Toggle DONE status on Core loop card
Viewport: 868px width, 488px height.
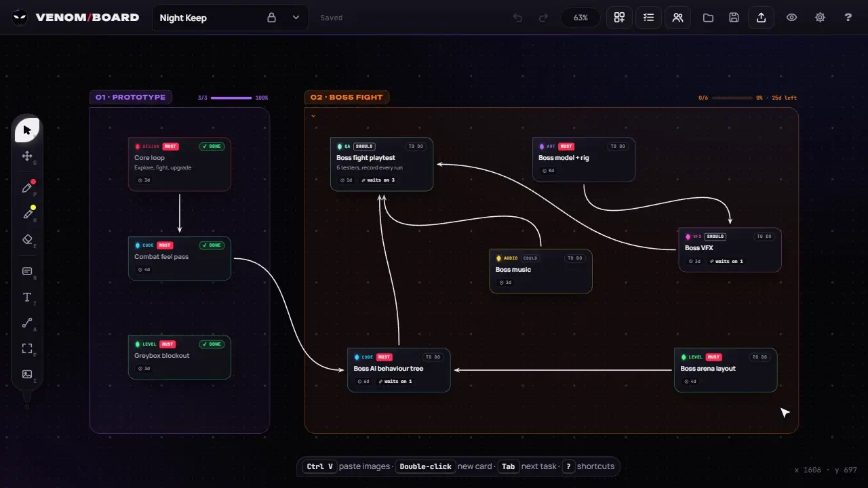(212, 146)
